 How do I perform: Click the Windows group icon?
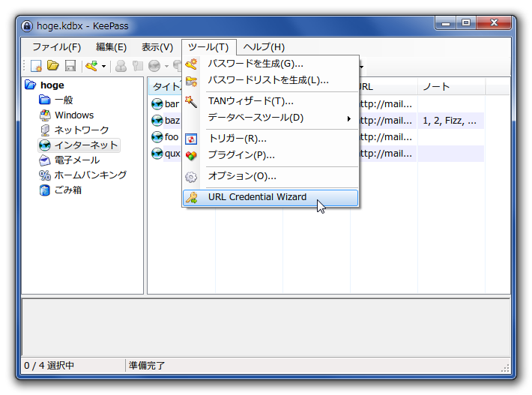coord(45,115)
